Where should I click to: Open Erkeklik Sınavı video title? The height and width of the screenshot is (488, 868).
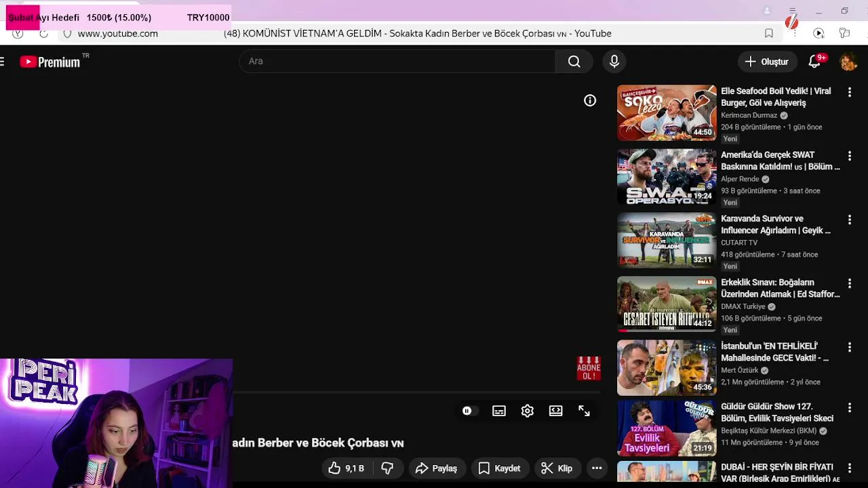(x=781, y=288)
